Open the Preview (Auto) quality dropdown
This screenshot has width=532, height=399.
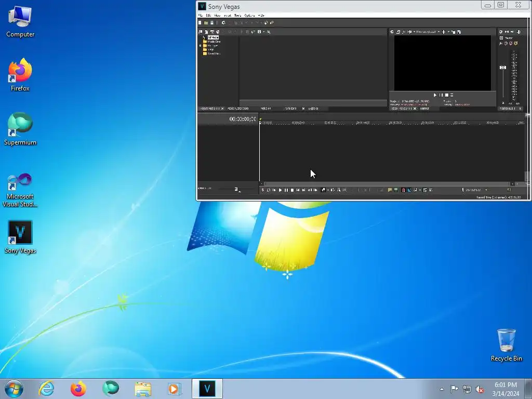(x=438, y=32)
